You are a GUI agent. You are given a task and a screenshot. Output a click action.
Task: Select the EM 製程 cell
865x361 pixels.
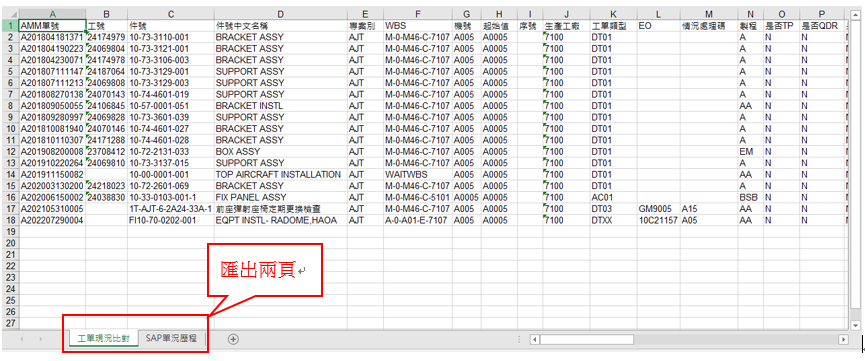751,152
